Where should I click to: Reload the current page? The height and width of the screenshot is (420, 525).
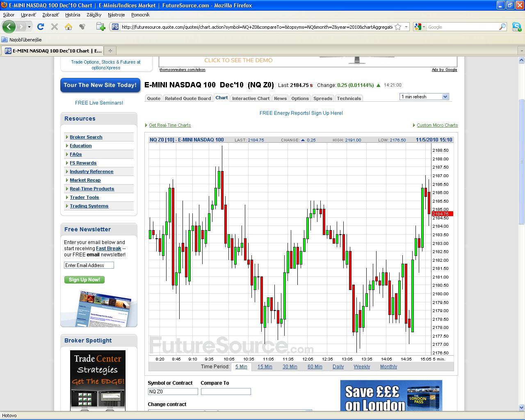40,27
